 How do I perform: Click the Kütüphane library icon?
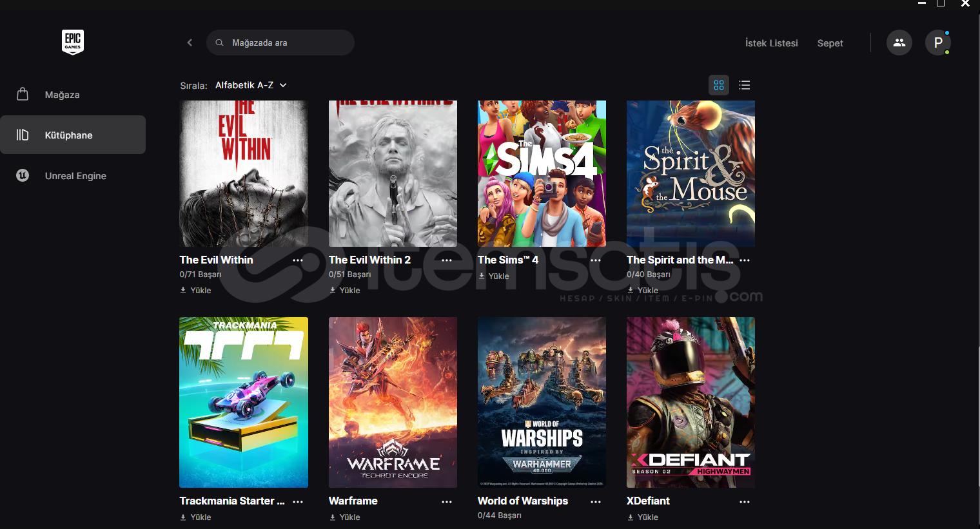[23, 135]
